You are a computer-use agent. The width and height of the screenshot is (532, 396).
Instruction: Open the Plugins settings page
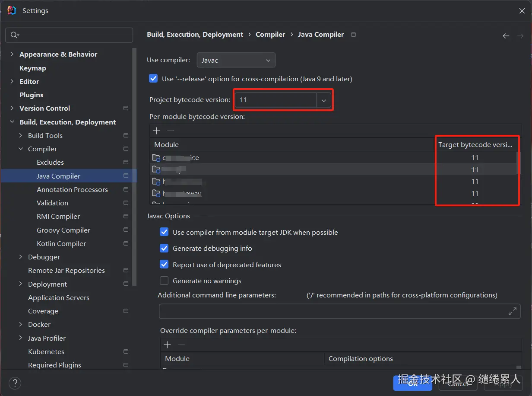[x=32, y=95]
